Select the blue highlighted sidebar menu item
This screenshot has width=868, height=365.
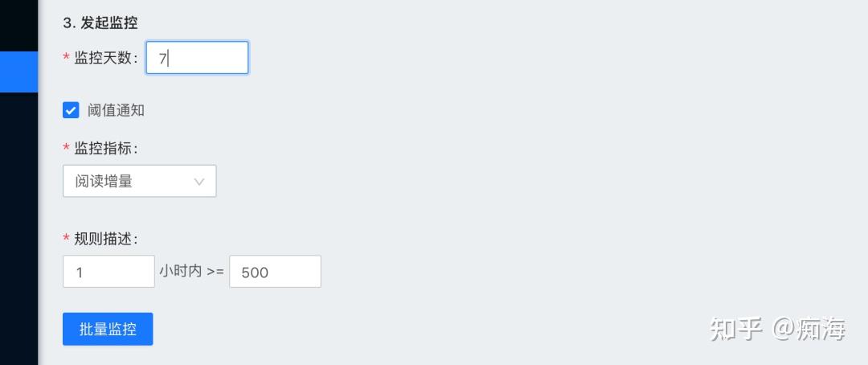pyautogui.click(x=18, y=72)
